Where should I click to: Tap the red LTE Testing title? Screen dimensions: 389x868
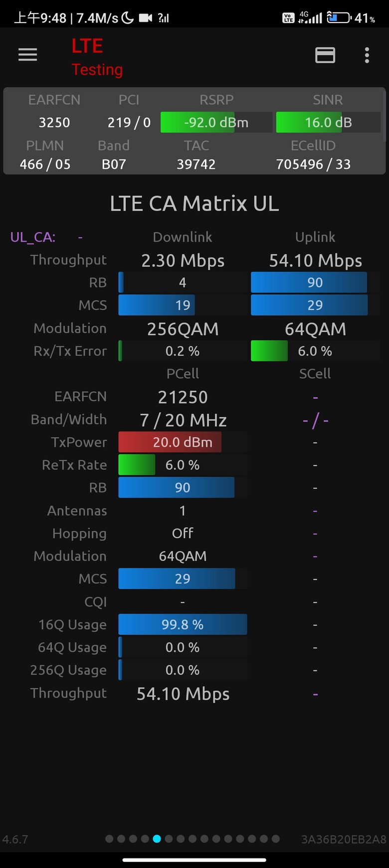click(97, 57)
